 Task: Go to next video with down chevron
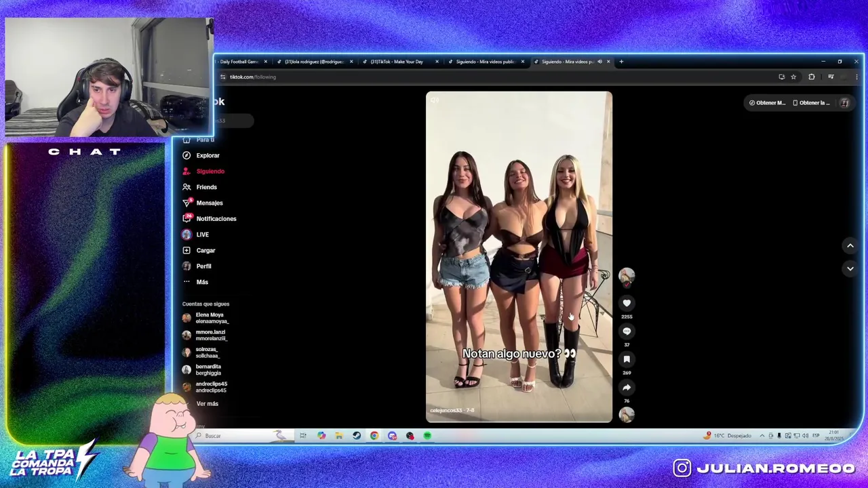tap(850, 268)
